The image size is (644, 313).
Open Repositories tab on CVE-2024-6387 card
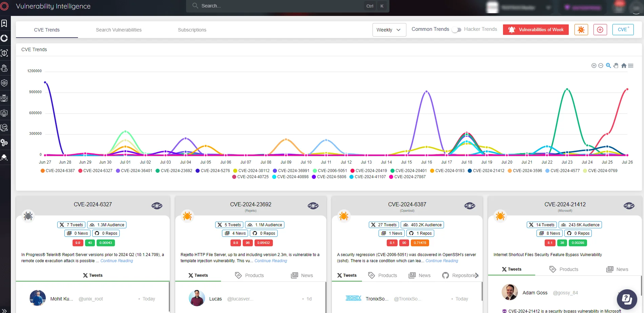point(460,275)
